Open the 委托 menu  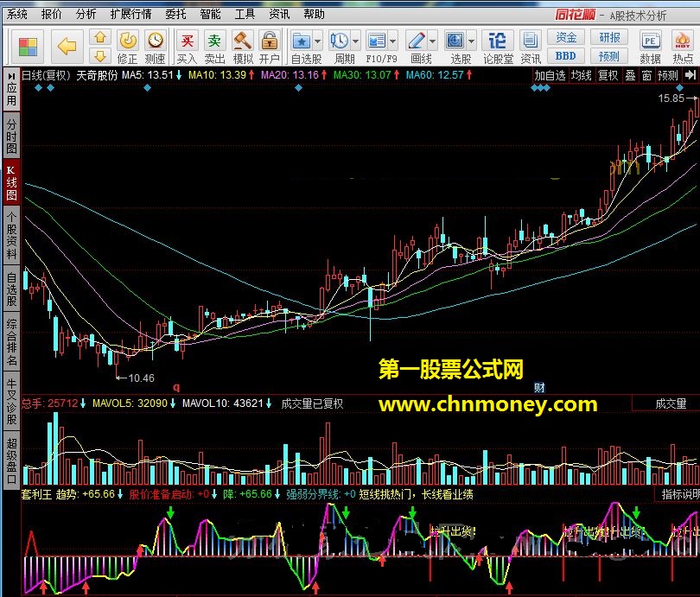(176, 15)
